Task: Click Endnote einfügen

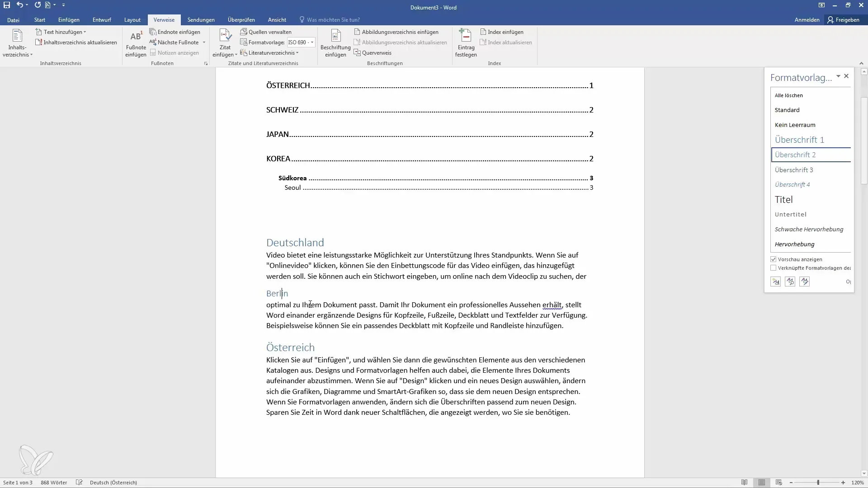Action: [x=175, y=32]
